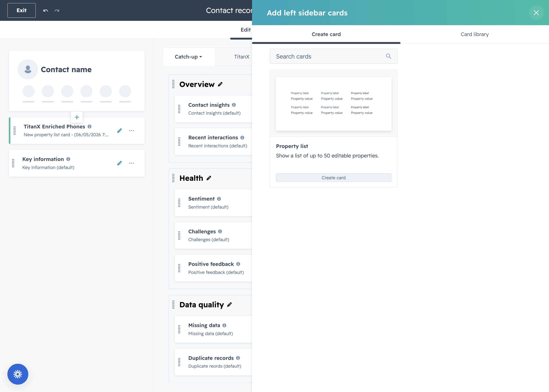549x392 pixels.
Task: Click the redo arrow icon
Action: [x=57, y=10]
